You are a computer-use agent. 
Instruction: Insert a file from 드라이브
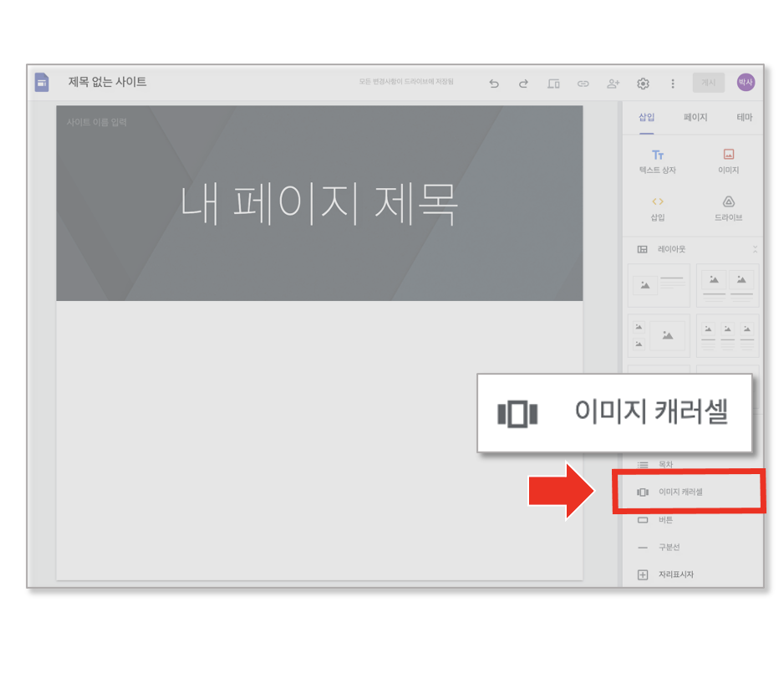pyautogui.click(x=729, y=209)
